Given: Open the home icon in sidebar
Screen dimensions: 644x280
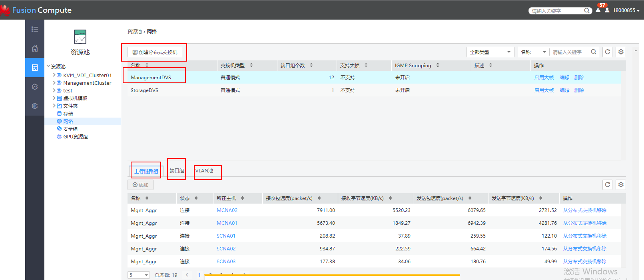Looking at the screenshot, I should click(x=35, y=48).
